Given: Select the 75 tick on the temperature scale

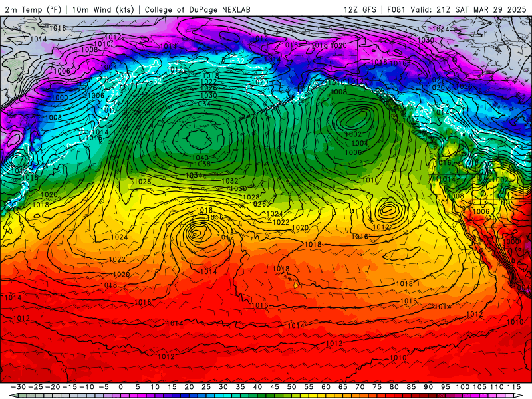Looking at the screenshot, I should [x=377, y=387].
